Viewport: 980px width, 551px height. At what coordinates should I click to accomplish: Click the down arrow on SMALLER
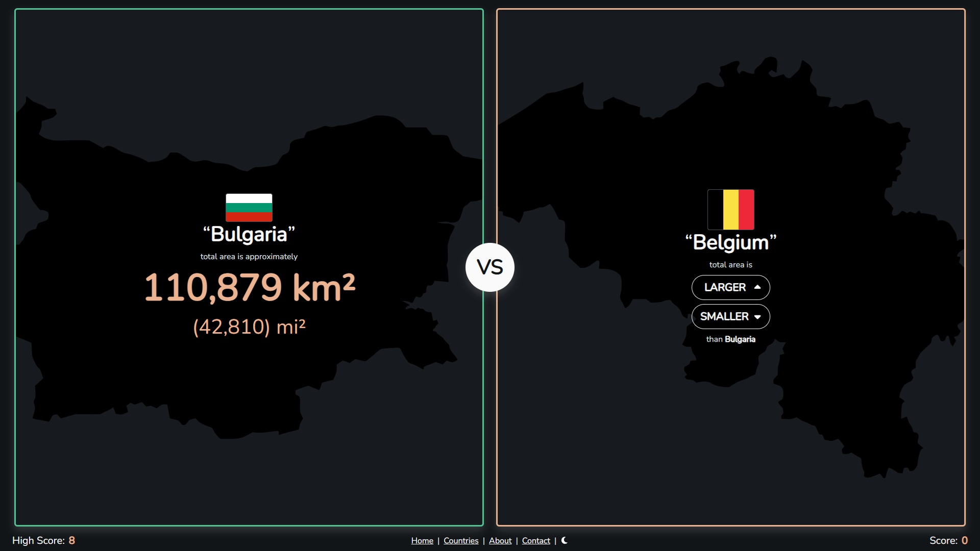(x=757, y=317)
